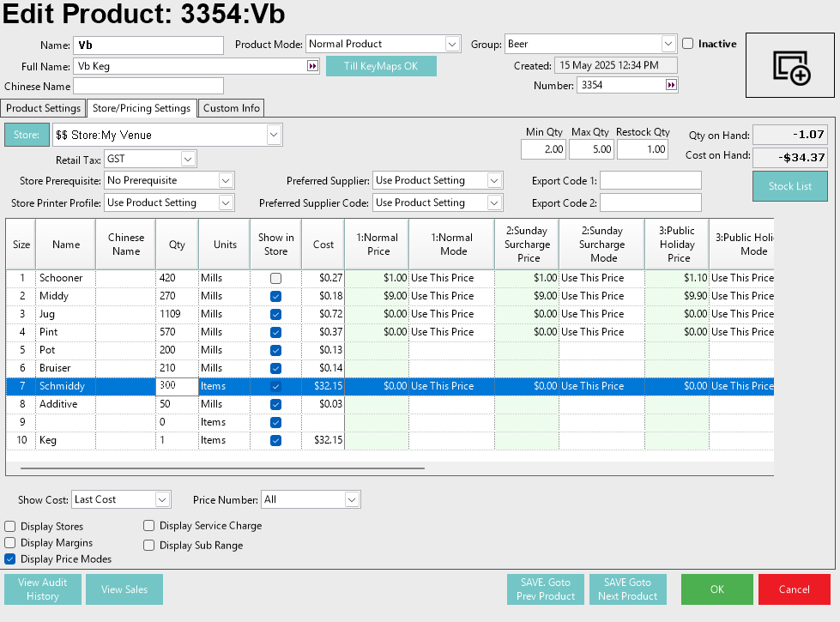Click the product Number lookup icon
Image resolution: width=840 pixels, height=622 pixels.
click(671, 85)
